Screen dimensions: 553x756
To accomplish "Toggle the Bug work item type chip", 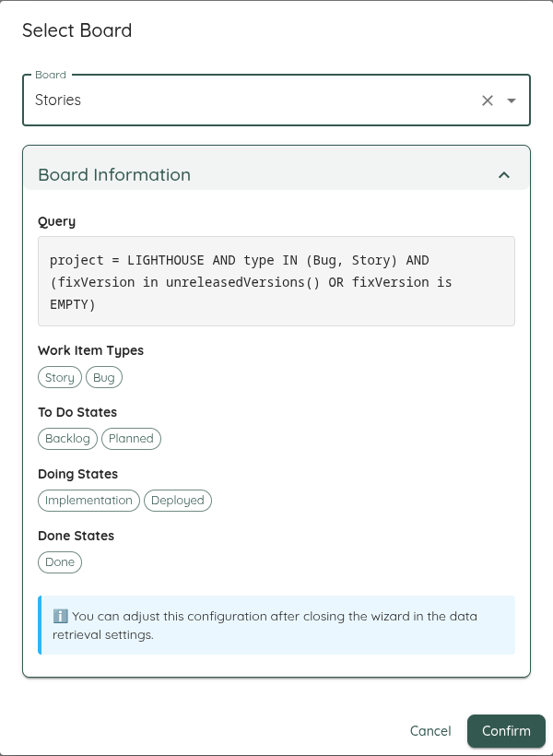I will [x=103, y=377].
